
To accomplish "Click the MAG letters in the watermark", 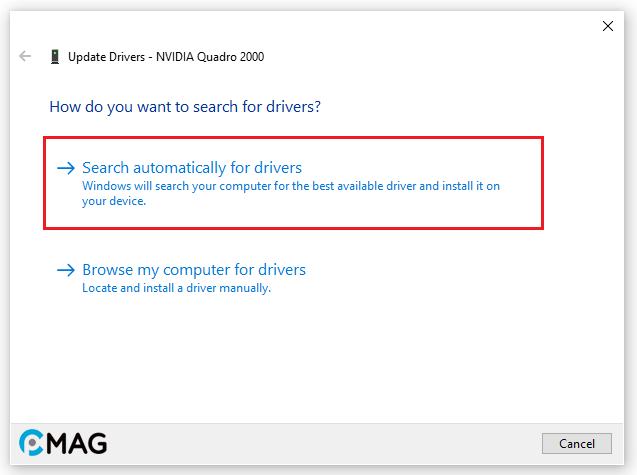I will (78, 443).
